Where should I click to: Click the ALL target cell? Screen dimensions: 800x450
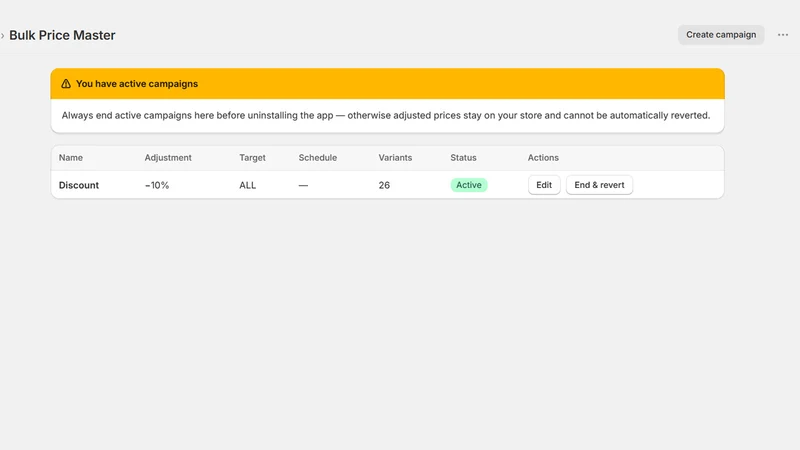(247, 185)
